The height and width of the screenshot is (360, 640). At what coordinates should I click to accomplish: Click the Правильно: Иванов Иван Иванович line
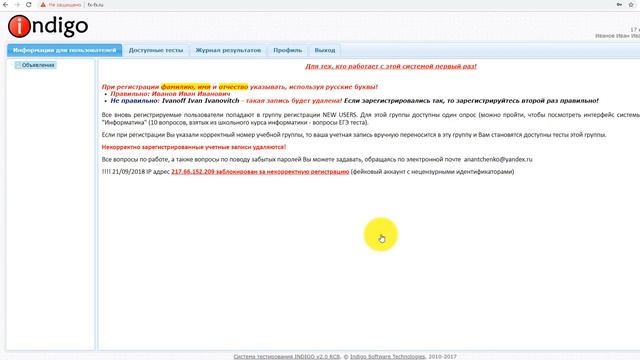tap(170, 94)
